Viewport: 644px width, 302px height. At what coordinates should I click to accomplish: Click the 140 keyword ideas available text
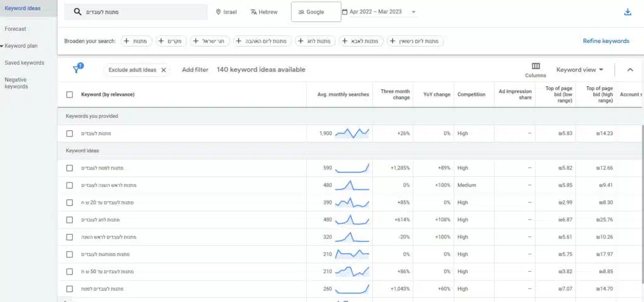pos(261,70)
